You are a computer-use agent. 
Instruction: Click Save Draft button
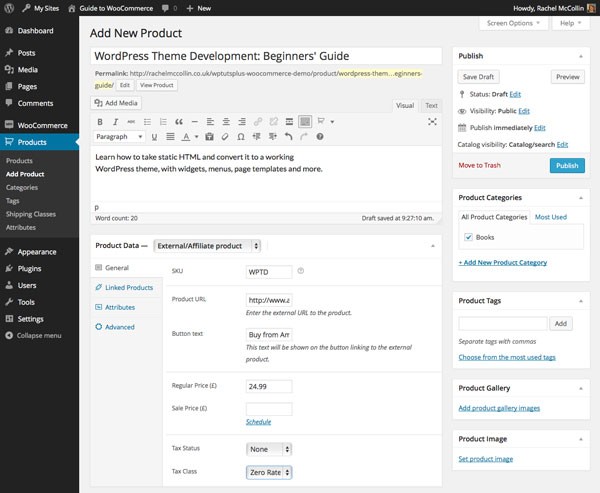(478, 77)
